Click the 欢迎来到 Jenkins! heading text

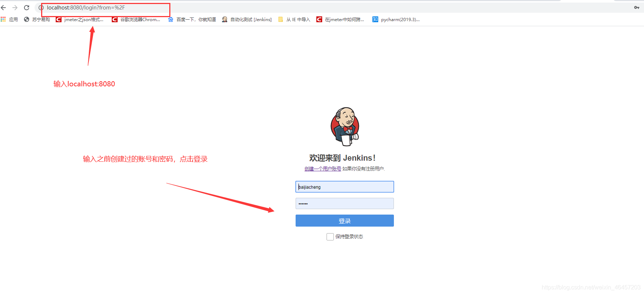tap(342, 158)
